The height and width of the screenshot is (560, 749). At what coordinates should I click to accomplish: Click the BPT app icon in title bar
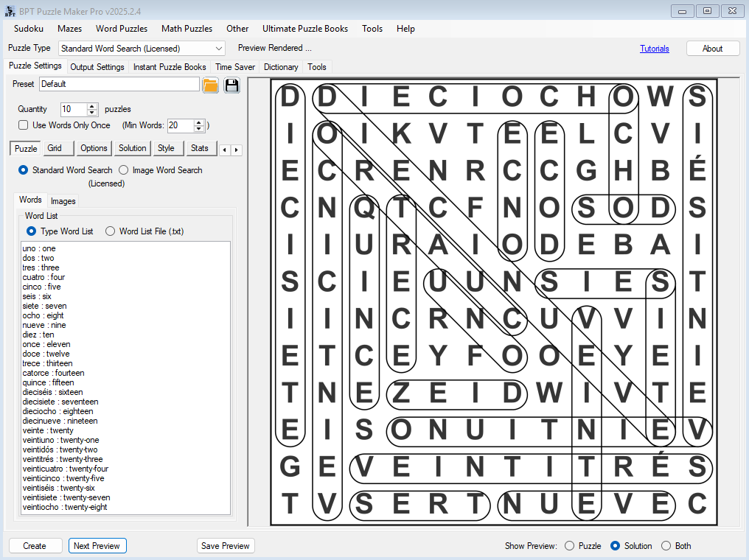tap(10, 10)
